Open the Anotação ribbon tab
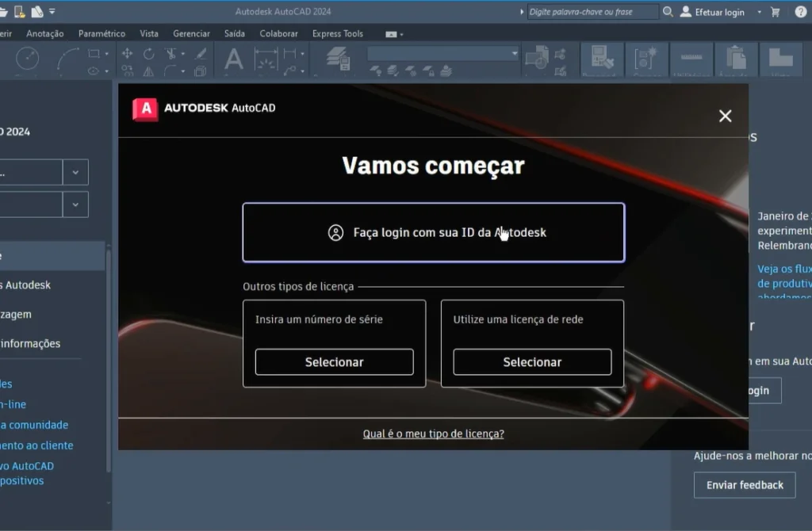Image resolution: width=812 pixels, height=531 pixels. point(45,33)
